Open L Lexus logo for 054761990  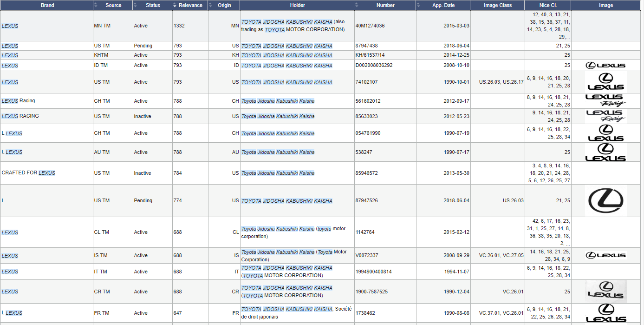click(x=605, y=133)
